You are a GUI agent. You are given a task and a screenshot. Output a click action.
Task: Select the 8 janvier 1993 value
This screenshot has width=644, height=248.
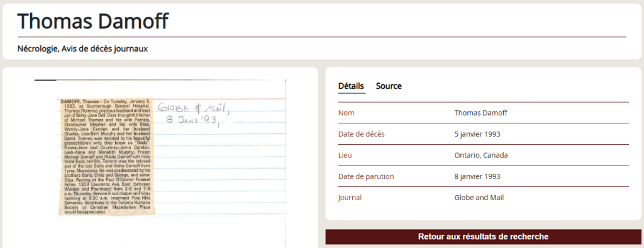tap(477, 176)
